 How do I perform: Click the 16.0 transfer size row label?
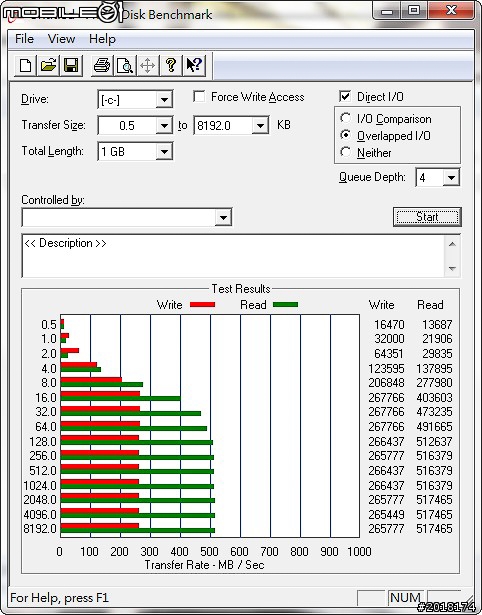pos(46,398)
